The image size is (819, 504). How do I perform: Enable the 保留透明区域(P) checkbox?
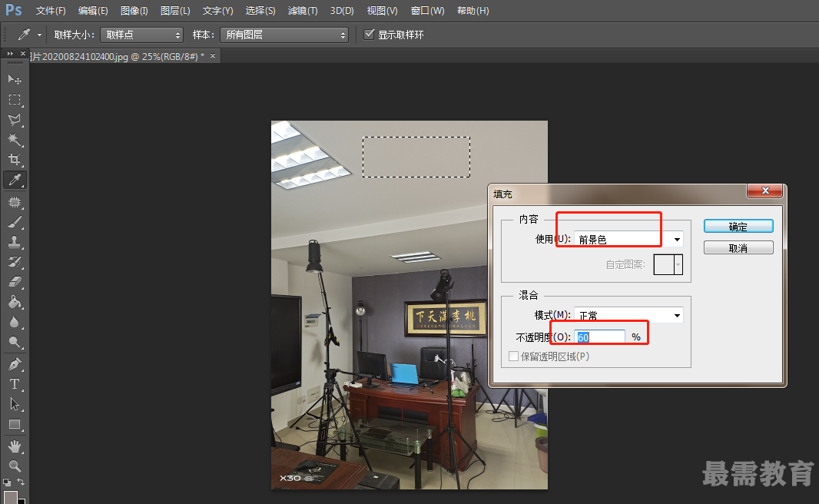click(x=513, y=356)
